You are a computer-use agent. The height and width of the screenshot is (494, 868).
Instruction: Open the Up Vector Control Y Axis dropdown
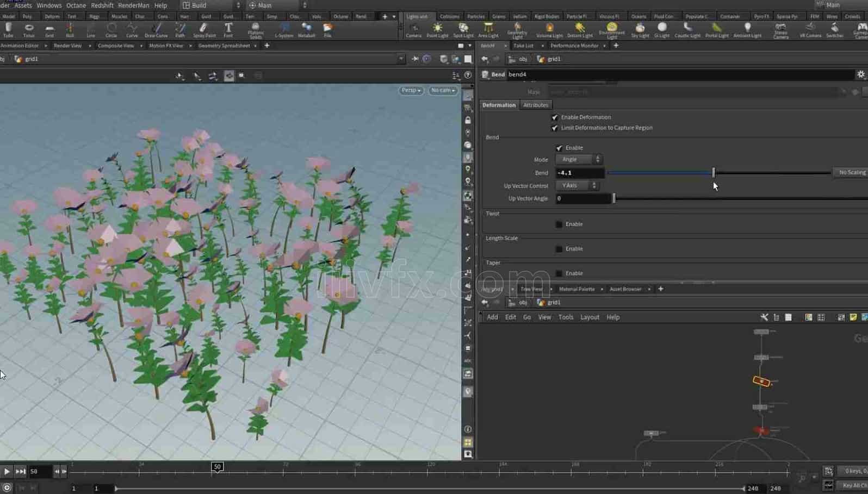pos(576,186)
